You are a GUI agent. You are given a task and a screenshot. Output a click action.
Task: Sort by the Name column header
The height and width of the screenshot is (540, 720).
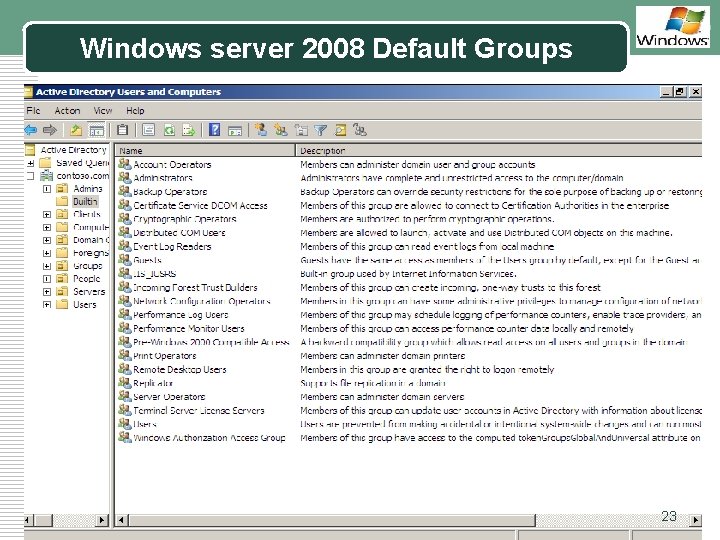point(205,151)
